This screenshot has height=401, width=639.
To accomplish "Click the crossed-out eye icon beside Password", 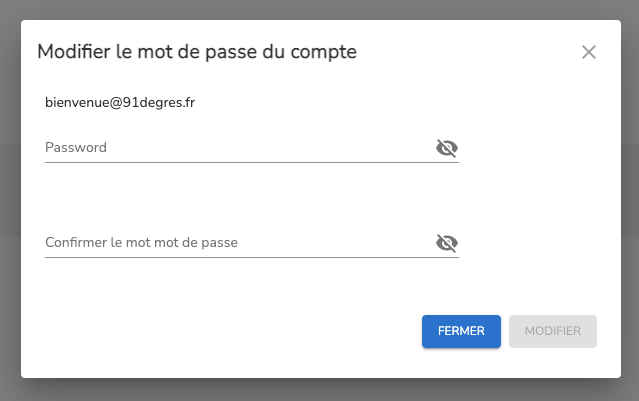I will [447, 148].
